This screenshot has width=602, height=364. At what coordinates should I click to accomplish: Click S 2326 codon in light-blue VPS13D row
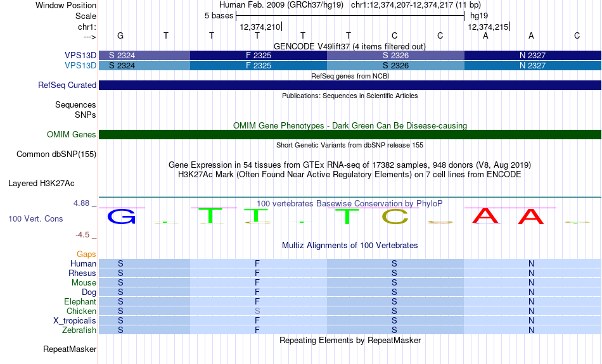[x=395, y=66]
